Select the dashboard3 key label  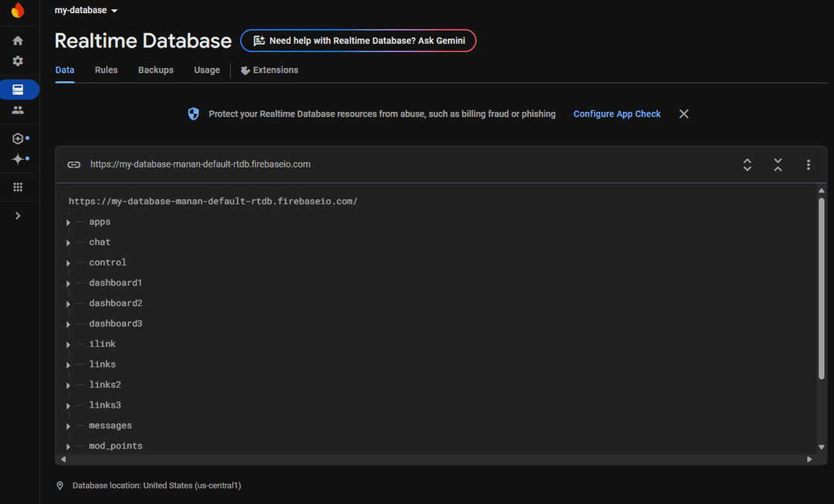click(115, 323)
